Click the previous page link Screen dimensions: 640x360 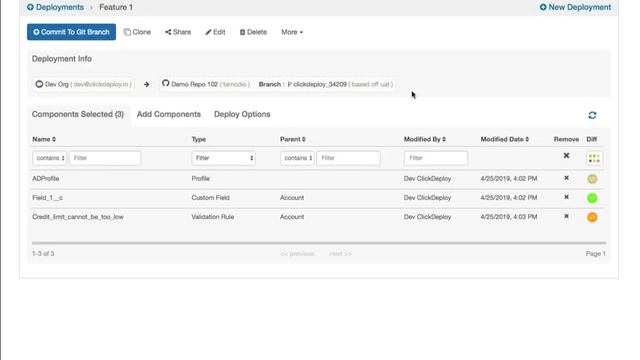(x=297, y=254)
